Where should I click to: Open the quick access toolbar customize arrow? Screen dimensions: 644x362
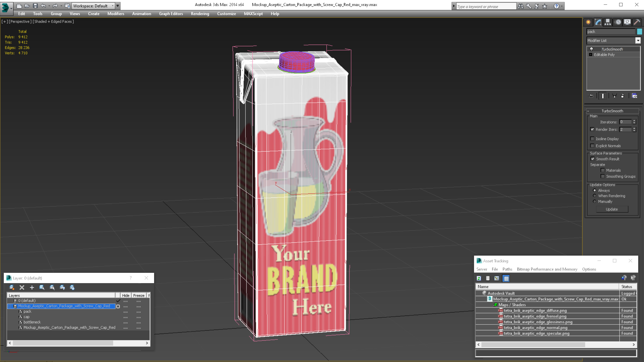click(x=118, y=6)
